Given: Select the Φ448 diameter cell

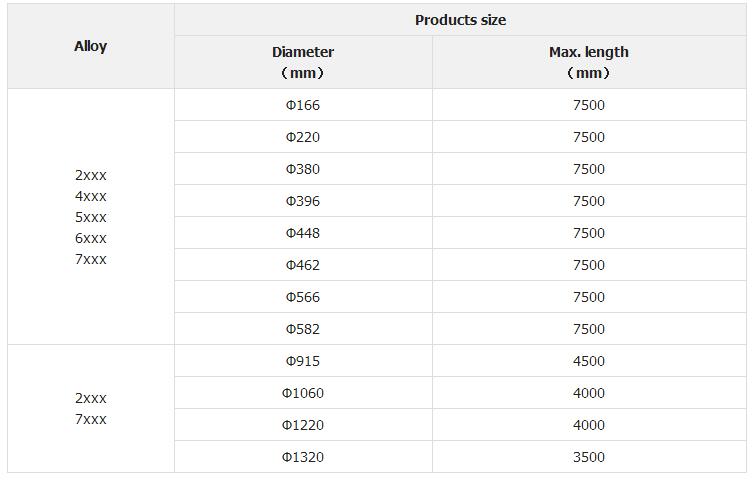Looking at the screenshot, I should 303,233.
